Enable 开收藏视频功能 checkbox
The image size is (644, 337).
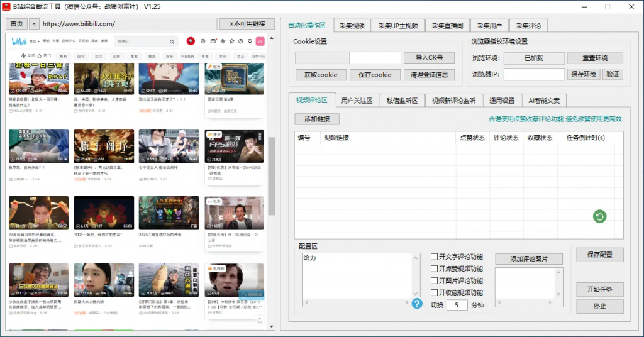pyautogui.click(x=434, y=292)
